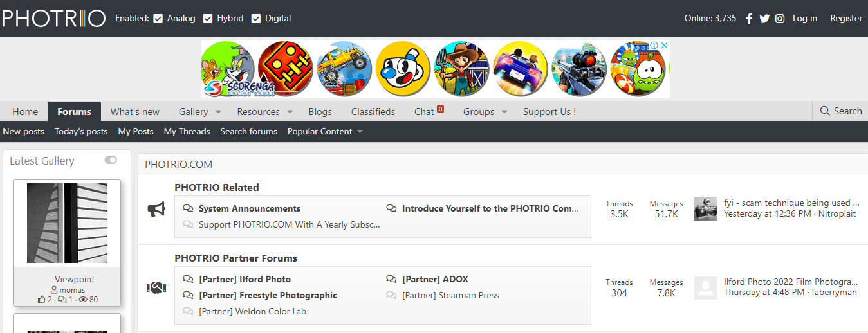Open the Blogs tab
The height and width of the screenshot is (333, 868).
320,111
